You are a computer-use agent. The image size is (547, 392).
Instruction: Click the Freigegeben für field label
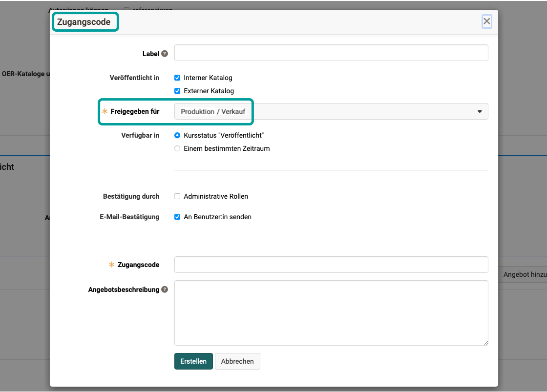point(135,112)
